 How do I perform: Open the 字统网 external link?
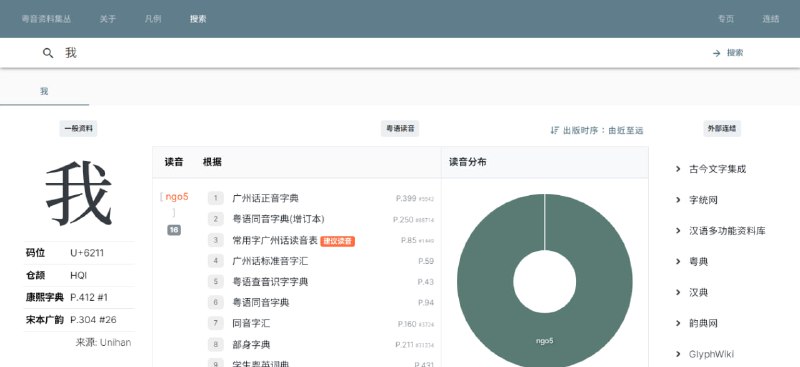click(x=703, y=200)
